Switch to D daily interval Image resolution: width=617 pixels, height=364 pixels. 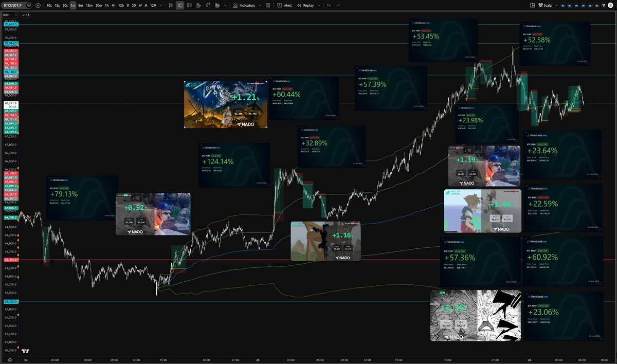pyautogui.click(x=128, y=5)
